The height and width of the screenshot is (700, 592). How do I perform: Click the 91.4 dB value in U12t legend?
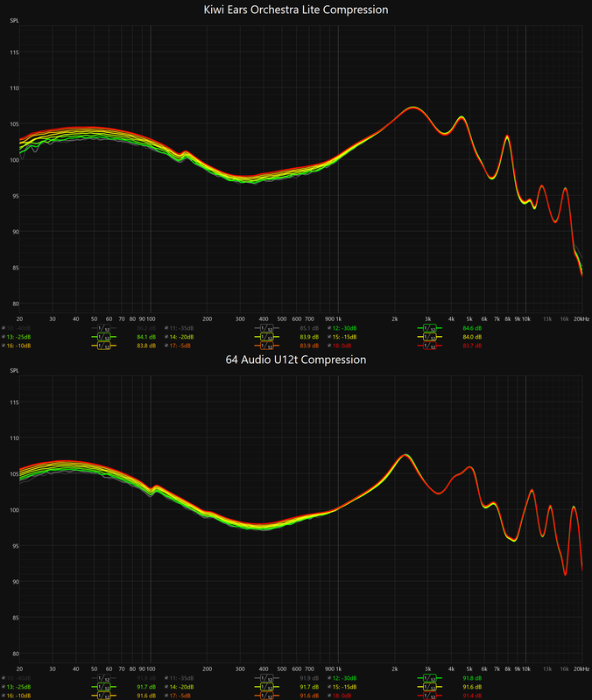click(472, 696)
